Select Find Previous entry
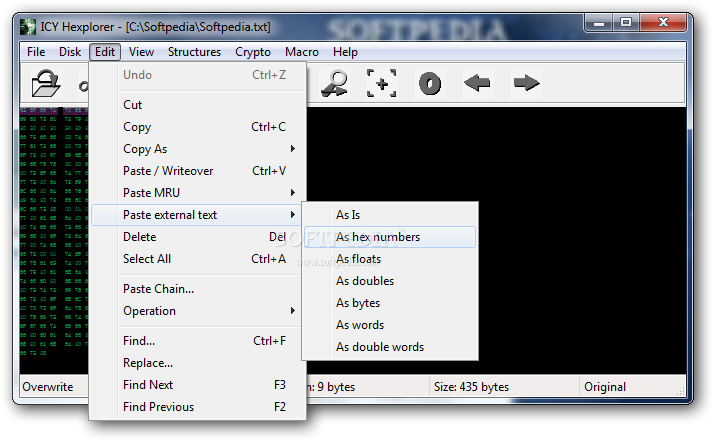This screenshot has height=441, width=714. pos(197,407)
